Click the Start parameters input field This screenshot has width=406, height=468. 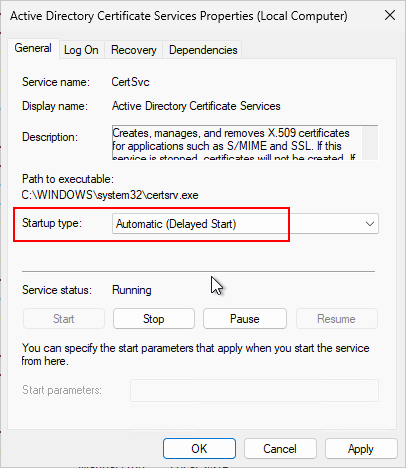point(254,390)
